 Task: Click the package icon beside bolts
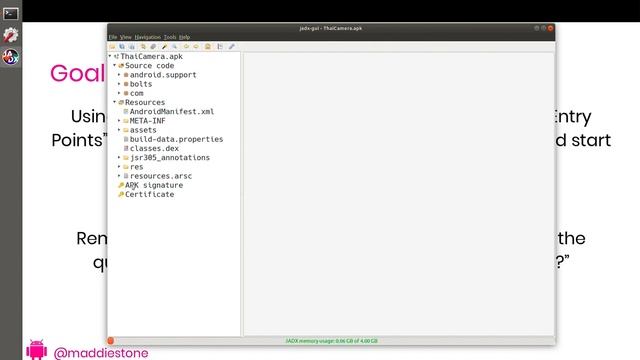pos(126,84)
